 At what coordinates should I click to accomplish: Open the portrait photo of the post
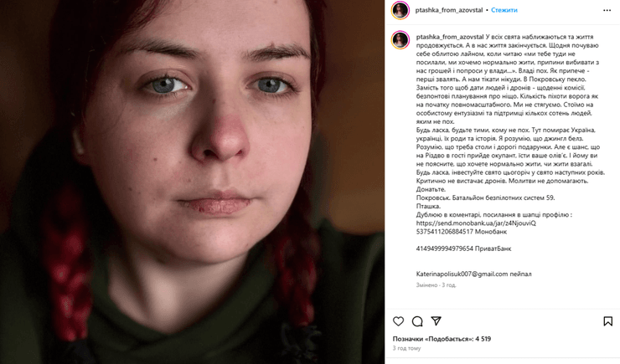(x=192, y=182)
